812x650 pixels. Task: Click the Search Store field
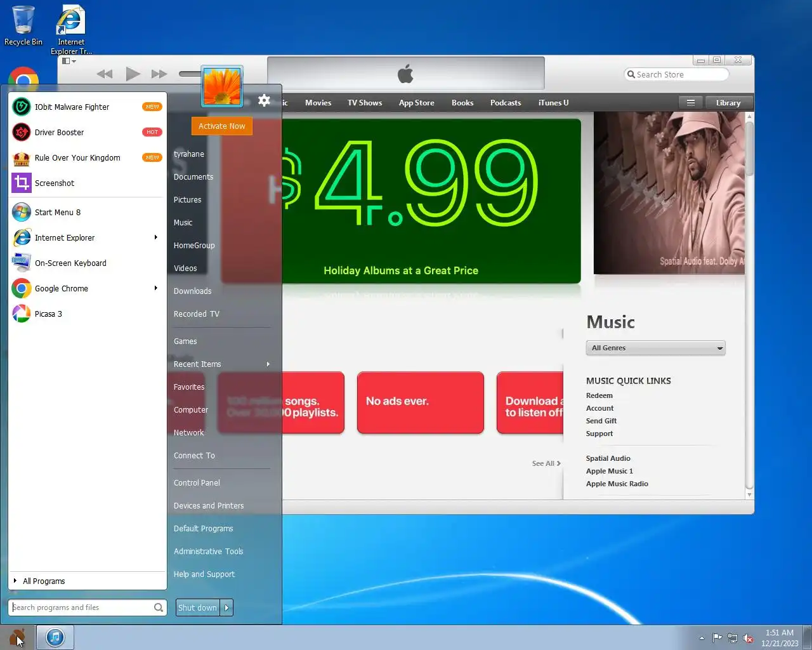pyautogui.click(x=676, y=74)
